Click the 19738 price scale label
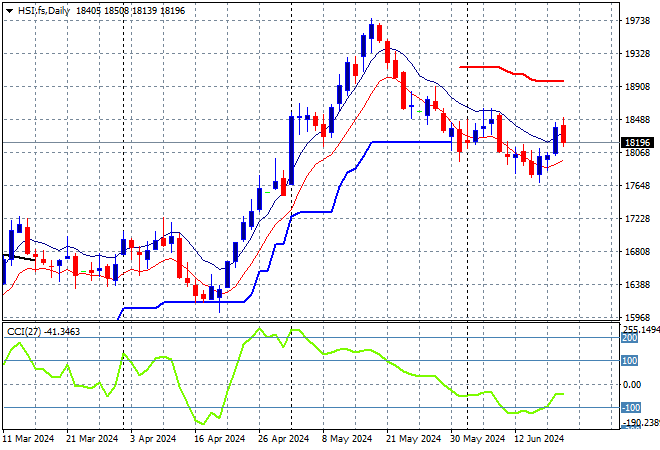 pyautogui.click(x=637, y=20)
